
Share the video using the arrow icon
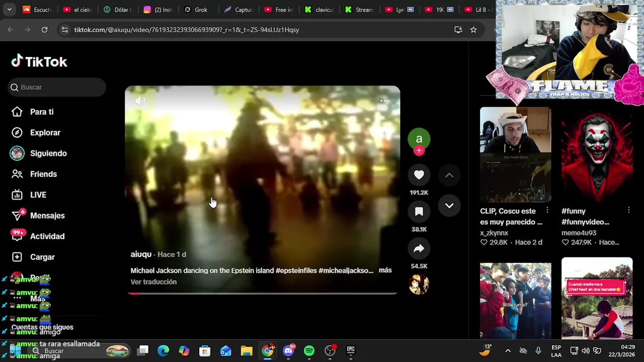[419, 248]
